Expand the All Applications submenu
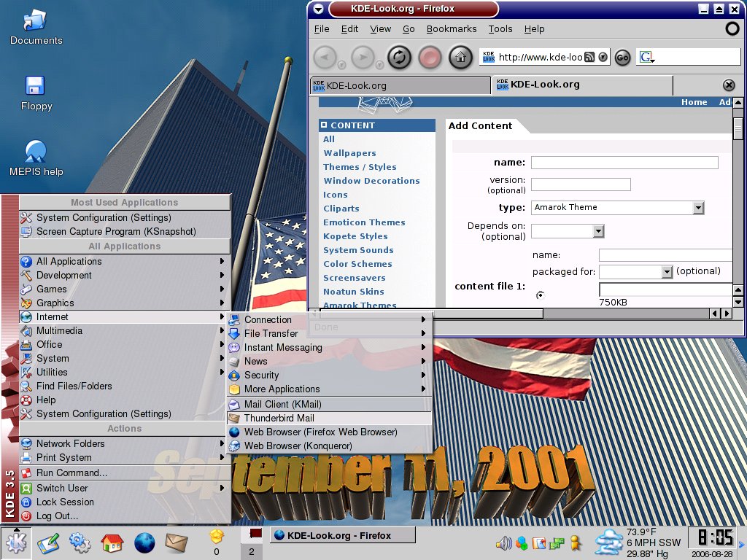 125,262
